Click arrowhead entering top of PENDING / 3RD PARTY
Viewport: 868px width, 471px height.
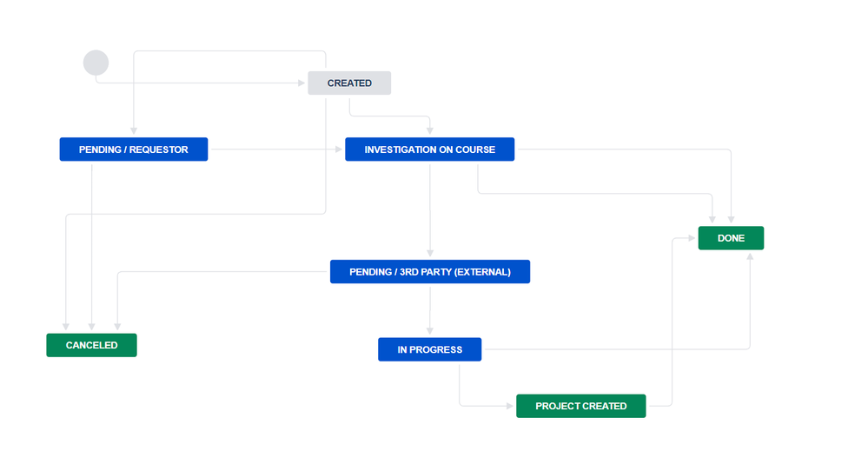(x=429, y=255)
